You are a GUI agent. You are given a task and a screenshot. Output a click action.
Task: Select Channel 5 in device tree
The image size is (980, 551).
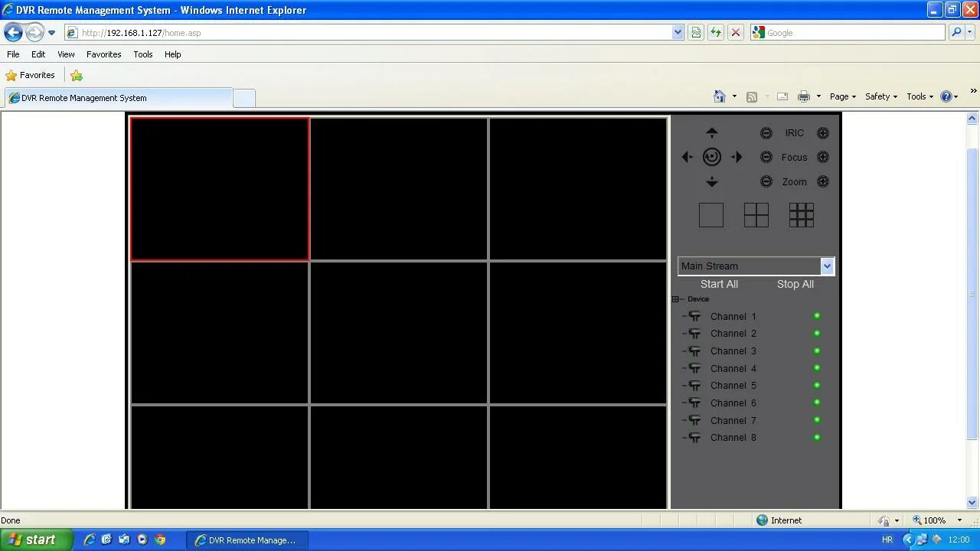pyautogui.click(x=733, y=386)
